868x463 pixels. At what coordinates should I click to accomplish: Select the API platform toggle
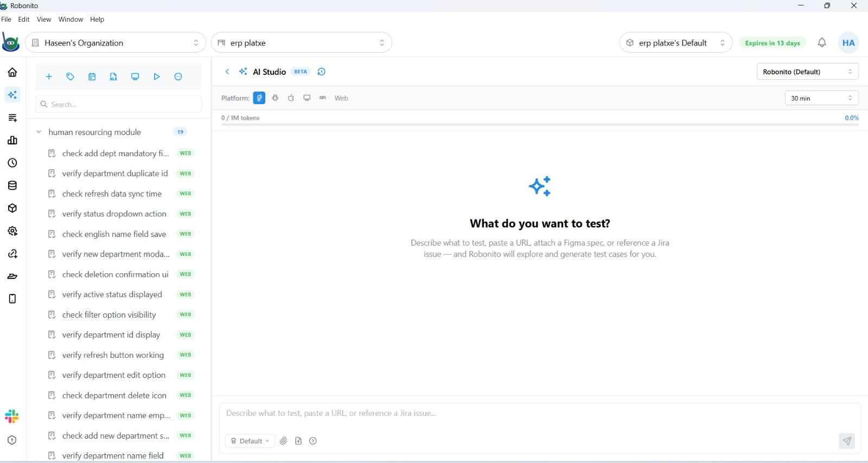pyautogui.click(x=323, y=98)
